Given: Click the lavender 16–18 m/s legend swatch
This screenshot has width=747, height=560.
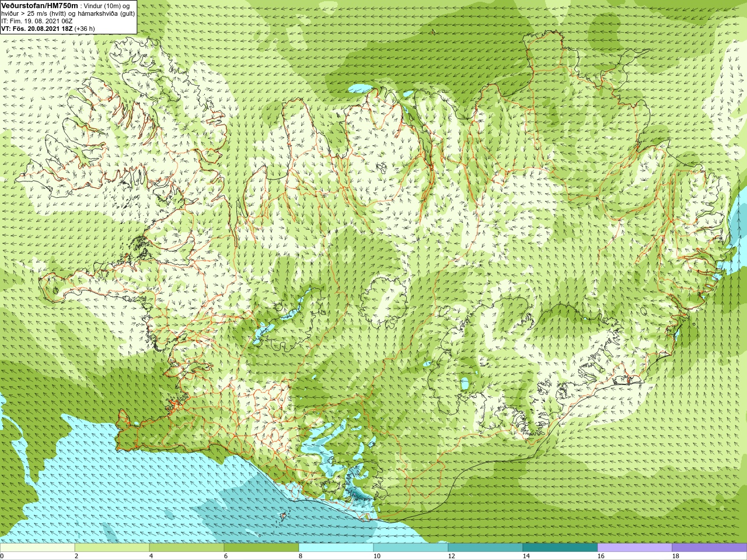Looking at the screenshot, I should pyautogui.click(x=635, y=548).
